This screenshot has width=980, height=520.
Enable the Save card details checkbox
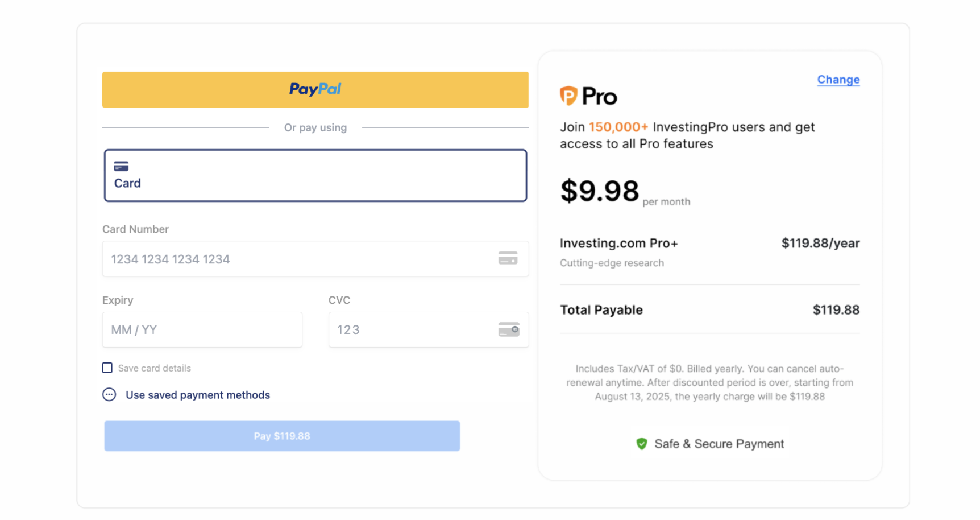[x=107, y=368]
